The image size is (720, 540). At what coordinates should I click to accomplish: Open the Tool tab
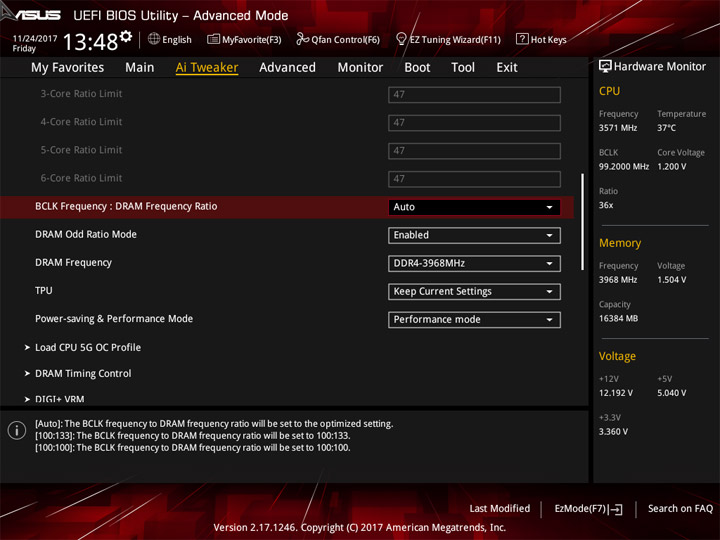pos(463,68)
